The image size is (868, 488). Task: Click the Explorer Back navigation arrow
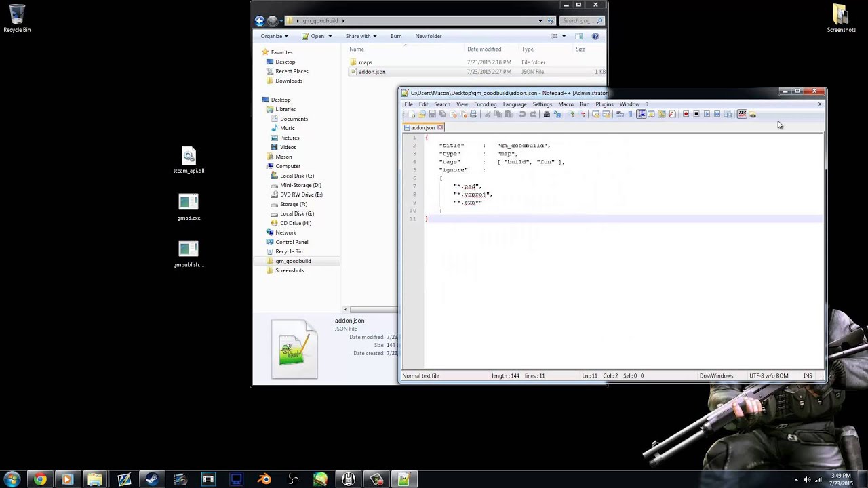click(x=260, y=21)
